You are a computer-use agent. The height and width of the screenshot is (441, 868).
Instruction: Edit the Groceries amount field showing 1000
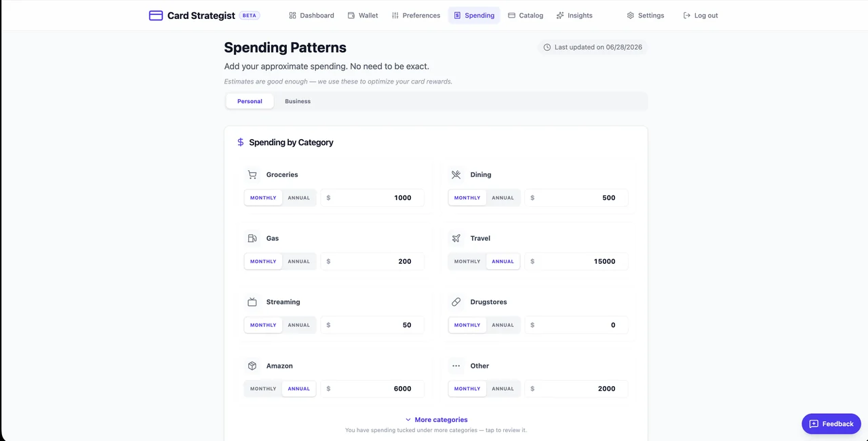(372, 198)
